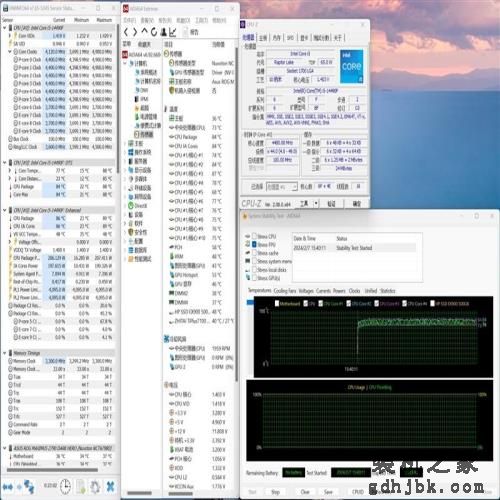
Task: Open the 帮助 Help menu in AIDA64
Action: tap(220, 20)
